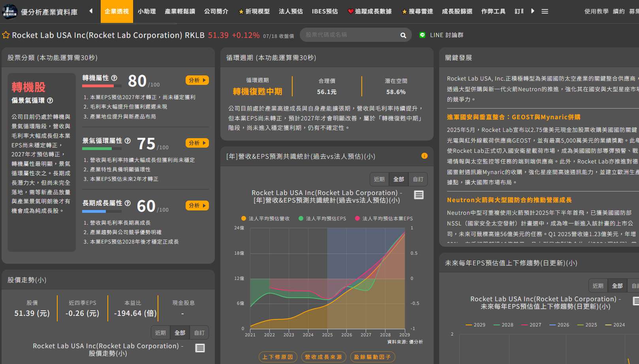This screenshot has height=364, width=639.
Task: Open help icon beside 轉機屬性
Action: click(114, 78)
